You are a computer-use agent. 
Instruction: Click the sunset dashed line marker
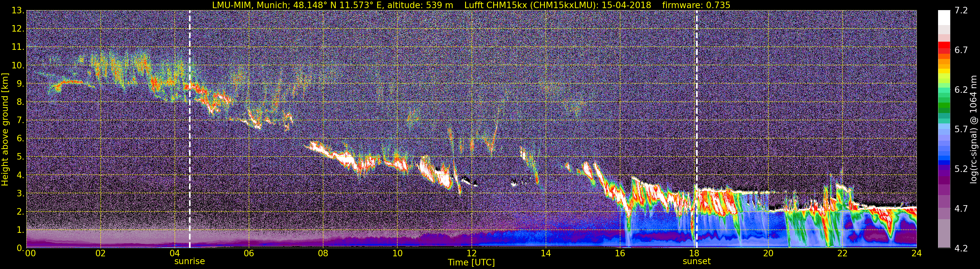(x=697, y=129)
